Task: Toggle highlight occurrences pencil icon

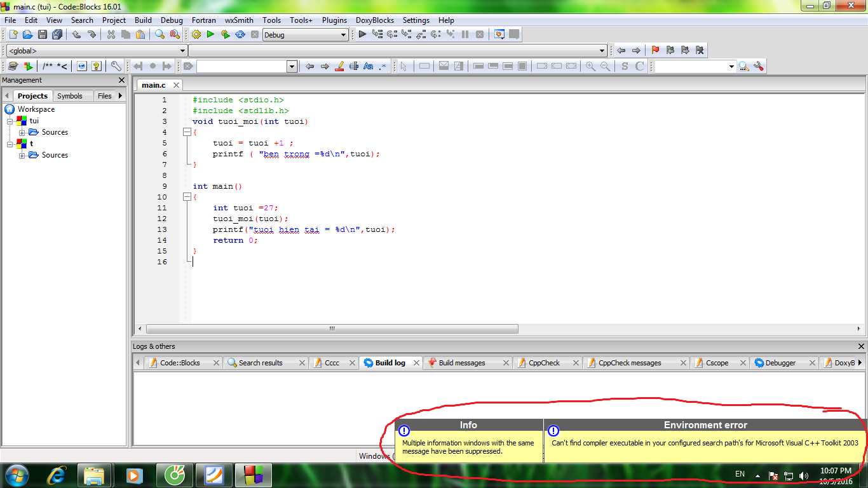Action: [339, 66]
